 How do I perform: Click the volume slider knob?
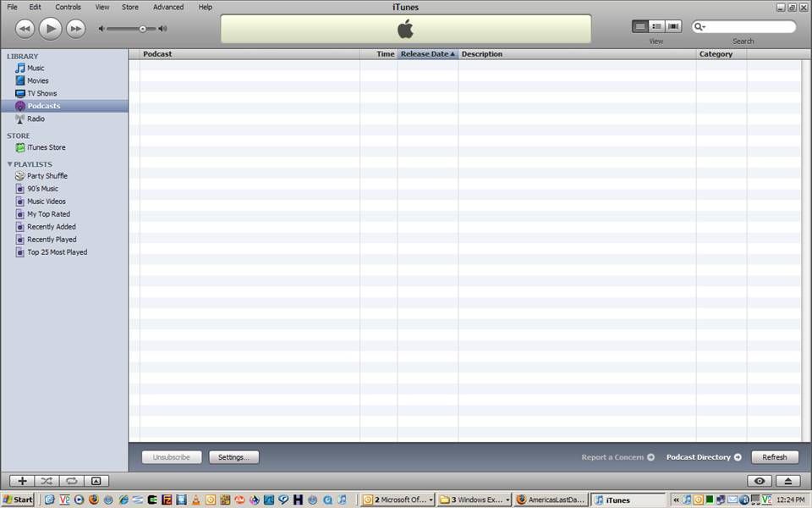tap(142, 29)
